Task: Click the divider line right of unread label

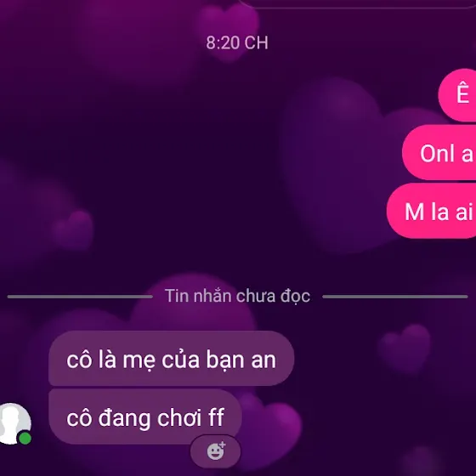Action: 395,297
